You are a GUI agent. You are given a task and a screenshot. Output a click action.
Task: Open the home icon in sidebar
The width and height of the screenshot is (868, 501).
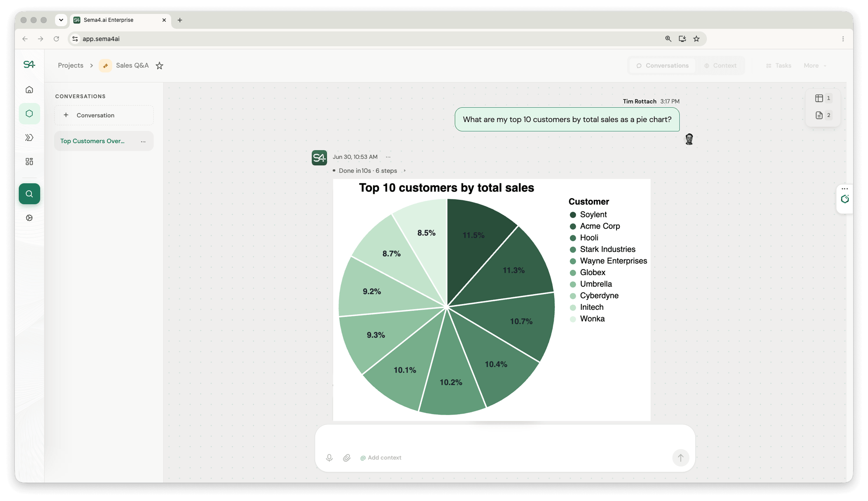[x=29, y=90]
